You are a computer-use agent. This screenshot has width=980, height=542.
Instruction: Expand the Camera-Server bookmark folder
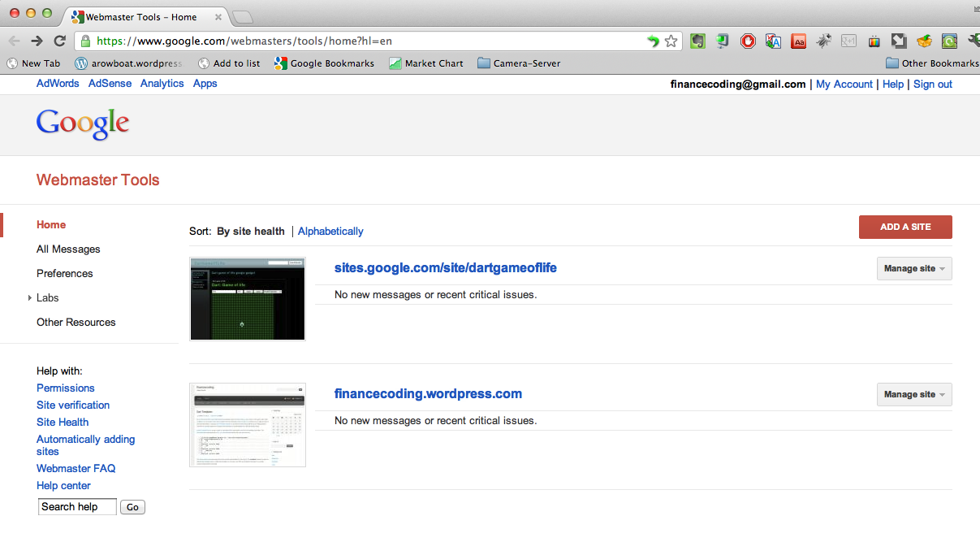tap(519, 63)
